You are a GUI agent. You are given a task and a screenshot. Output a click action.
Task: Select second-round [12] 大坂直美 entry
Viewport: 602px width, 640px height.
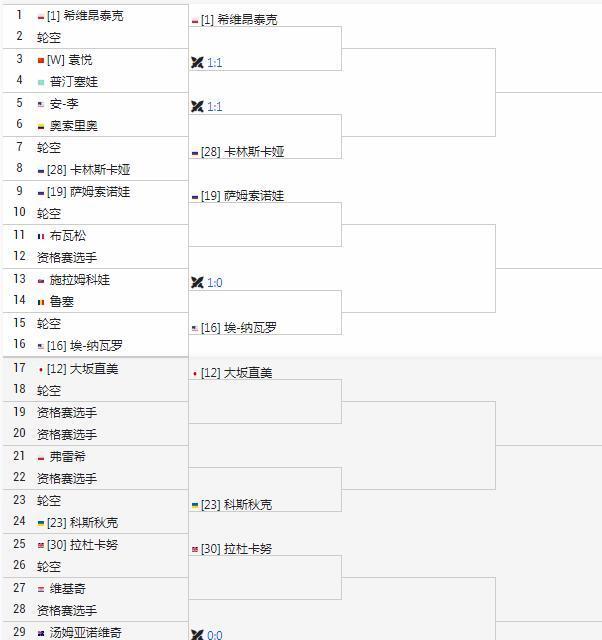[236, 373]
